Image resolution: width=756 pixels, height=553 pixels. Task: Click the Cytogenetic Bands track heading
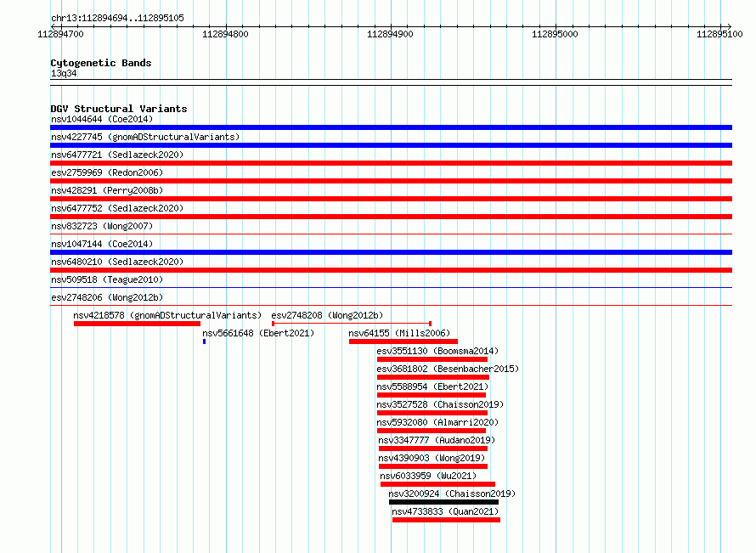coord(101,63)
